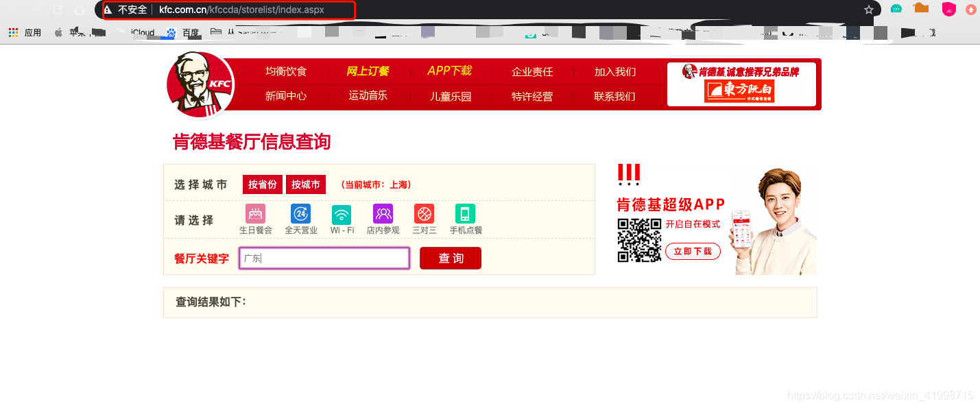
Task: Click the KFC Colonel logo
Action: click(200, 84)
